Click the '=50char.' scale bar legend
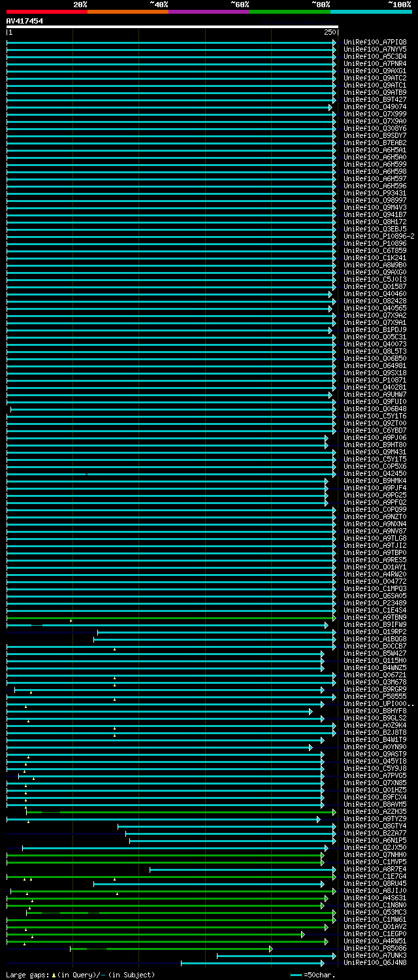This screenshot has width=418, height=980. point(313,975)
